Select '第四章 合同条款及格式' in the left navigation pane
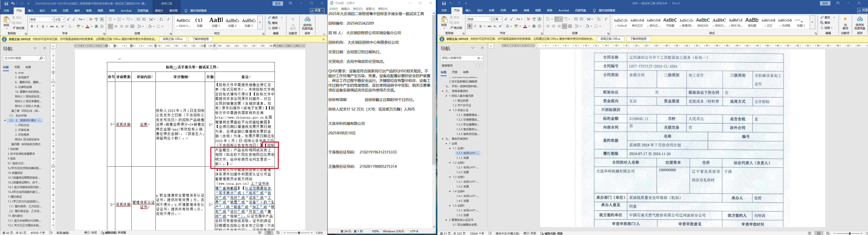Viewport: 868px width, 235px height. (x=26, y=144)
